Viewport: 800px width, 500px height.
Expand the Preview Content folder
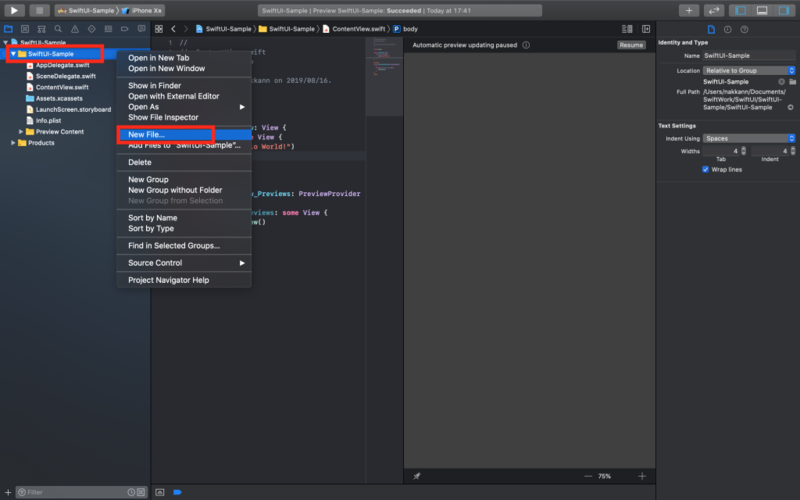[21, 132]
